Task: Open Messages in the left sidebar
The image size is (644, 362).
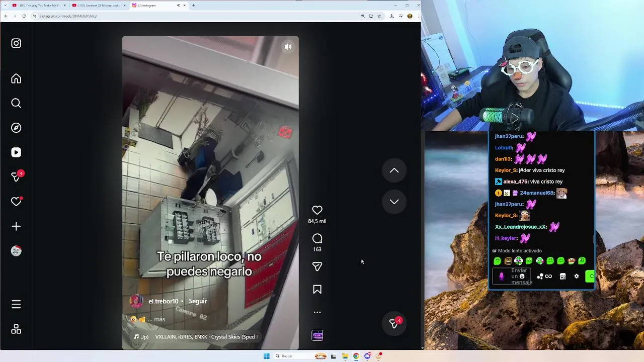Action: pyautogui.click(x=16, y=176)
